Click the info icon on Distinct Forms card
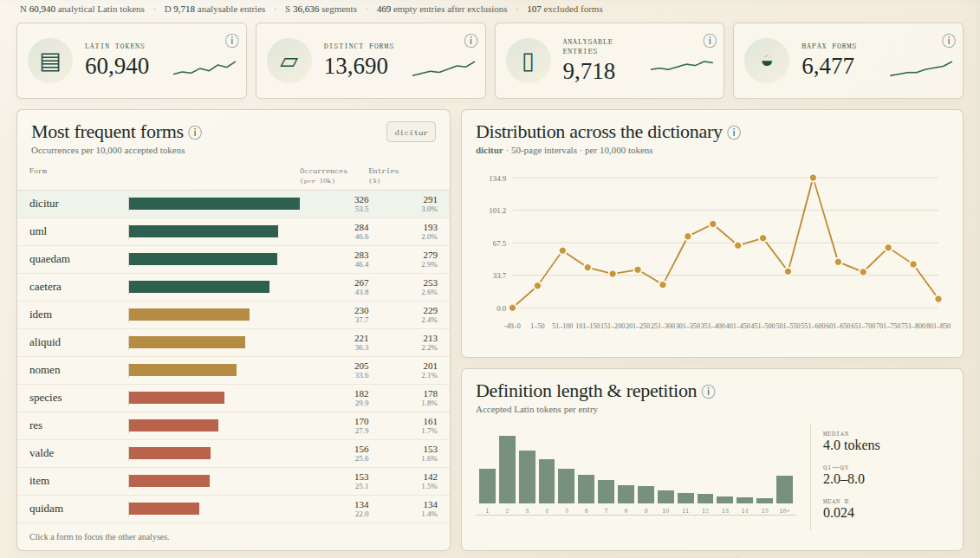 pyautogui.click(x=471, y=41)
